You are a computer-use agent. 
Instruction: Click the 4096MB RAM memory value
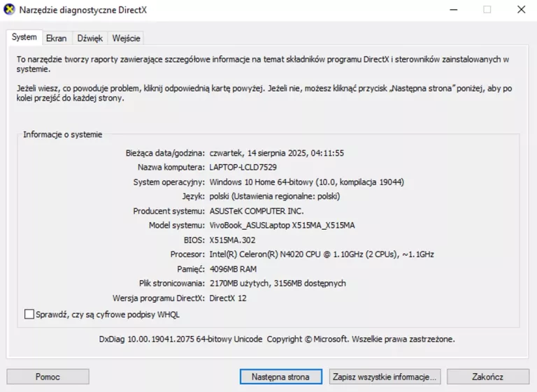click(234, 269)
